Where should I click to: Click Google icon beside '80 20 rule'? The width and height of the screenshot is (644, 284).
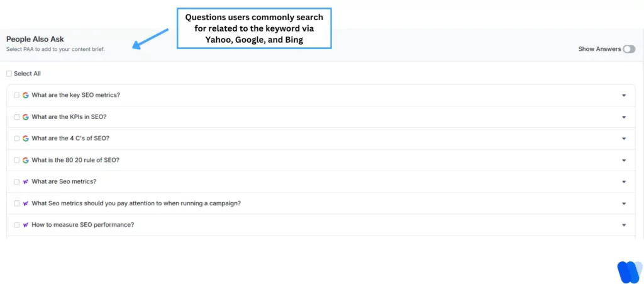[25, 161]
